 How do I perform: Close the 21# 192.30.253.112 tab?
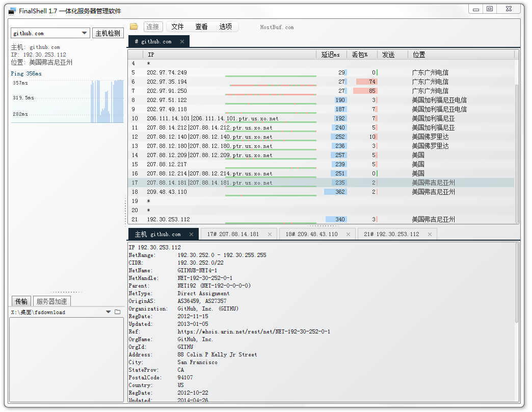430,234
